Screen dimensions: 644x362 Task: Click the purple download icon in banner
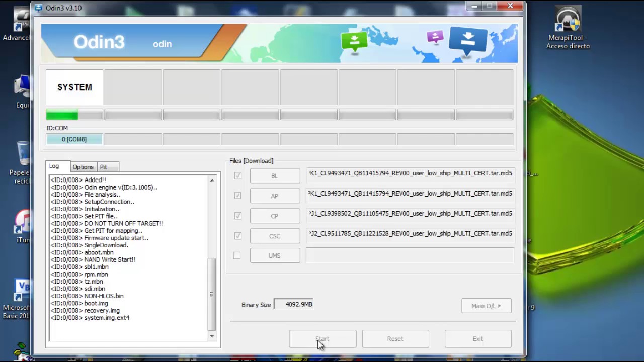coord(435,36)
